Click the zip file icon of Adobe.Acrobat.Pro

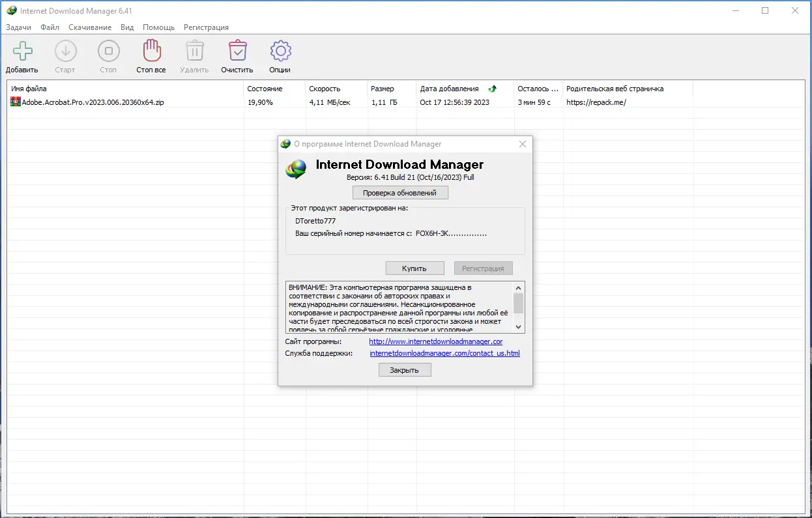tap(16, 102)
